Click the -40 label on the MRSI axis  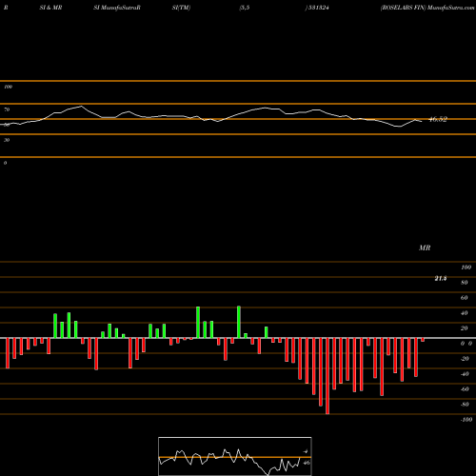[465, 374]
